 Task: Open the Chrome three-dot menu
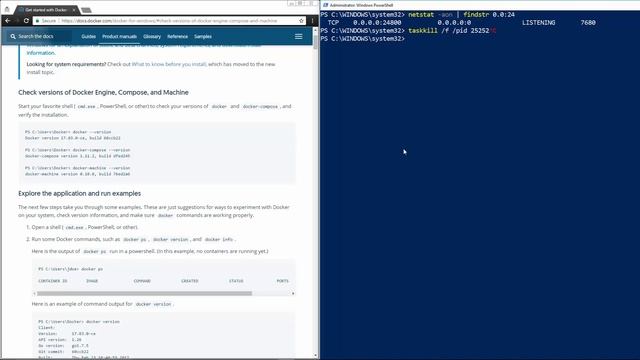click(x=312, y=20)
